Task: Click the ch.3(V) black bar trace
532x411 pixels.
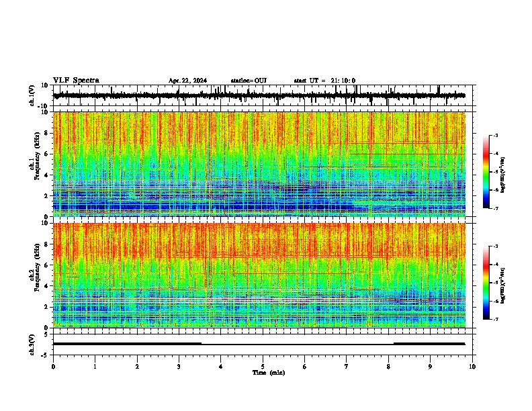Action: tap(259, 344)
